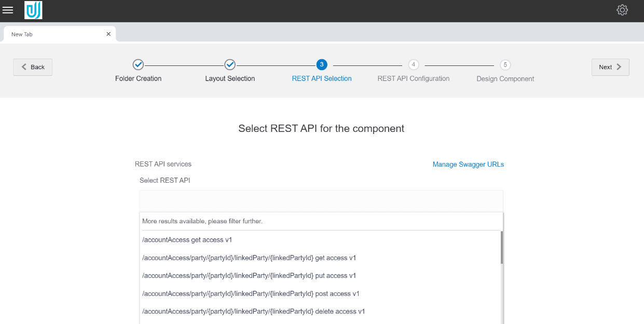The image size is (644, 324).
Task: Click the dropdown list scrollbar thumb
Action: (501, 247)
